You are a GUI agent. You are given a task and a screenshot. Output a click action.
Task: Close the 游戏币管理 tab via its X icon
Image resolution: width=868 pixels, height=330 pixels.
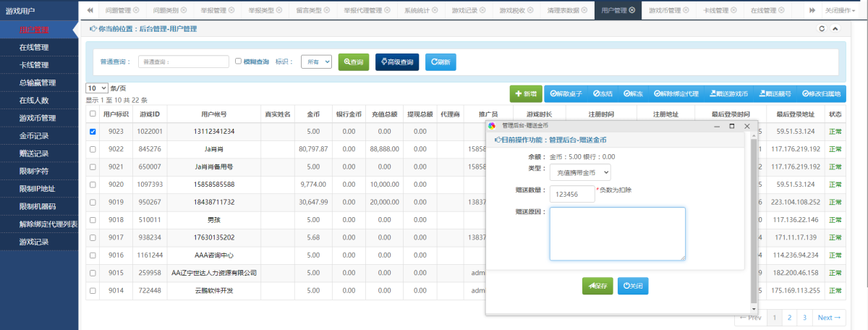[687, 10]
